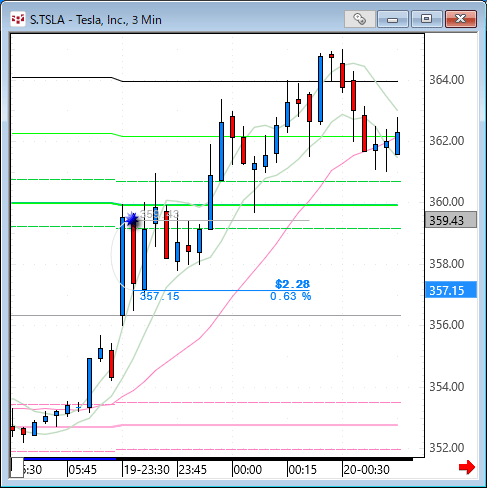Click the 352.00 price scale value

pos(446,448)
